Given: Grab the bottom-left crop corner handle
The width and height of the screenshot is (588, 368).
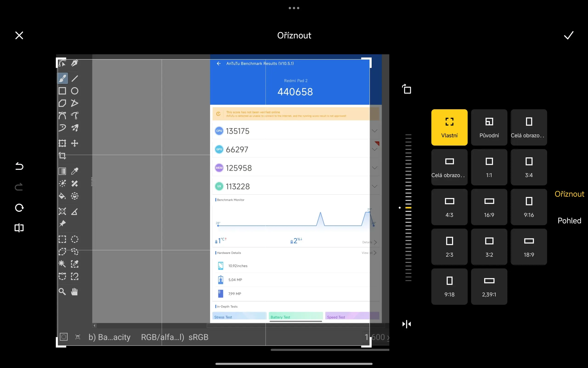Looking at the screenshot, I should (61, 342).
